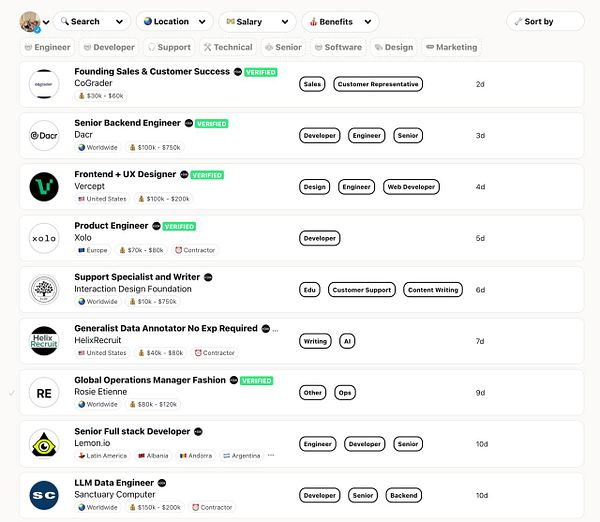Click the HelixRecruit company logo
The height and width of the screenshot is (522, 600).
(44, 341)
